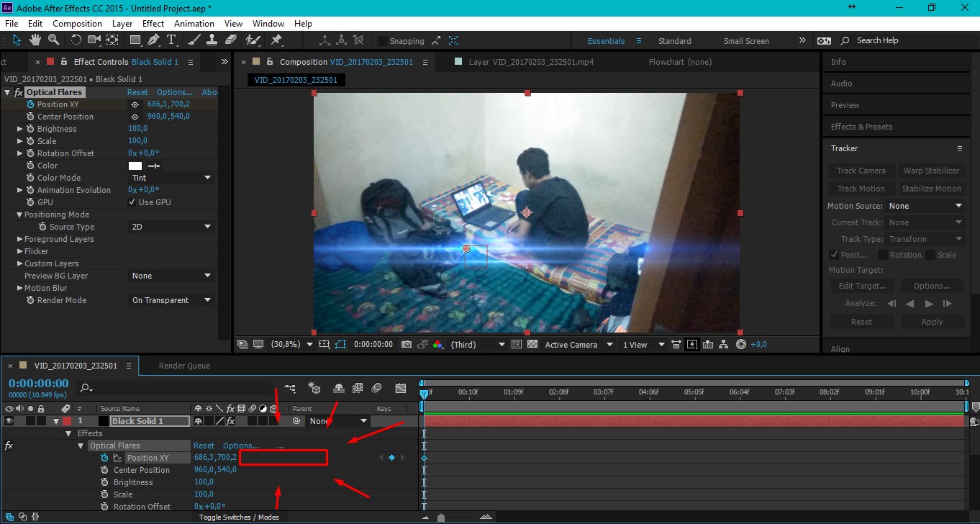Viewport: 980px width, 524px height.
Task: Click the Warp Stabilizer button
Action: (x=931, y=171)
